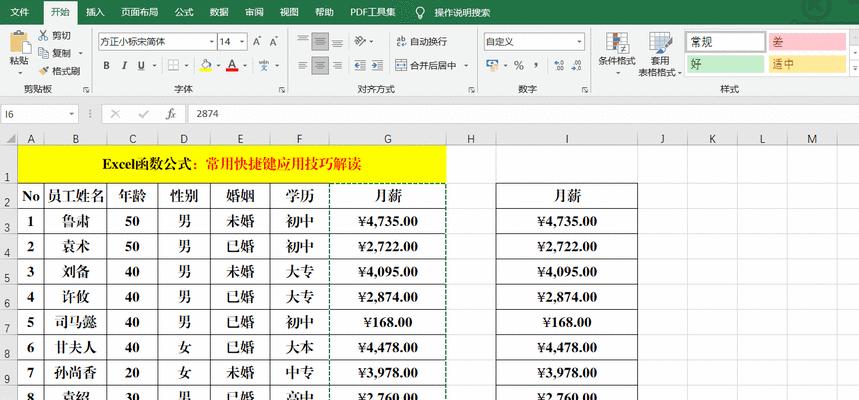This screenshot has width=859, height=400.
Task: Open the Name Box dropdown beside I6
Action: click(72, 114)
